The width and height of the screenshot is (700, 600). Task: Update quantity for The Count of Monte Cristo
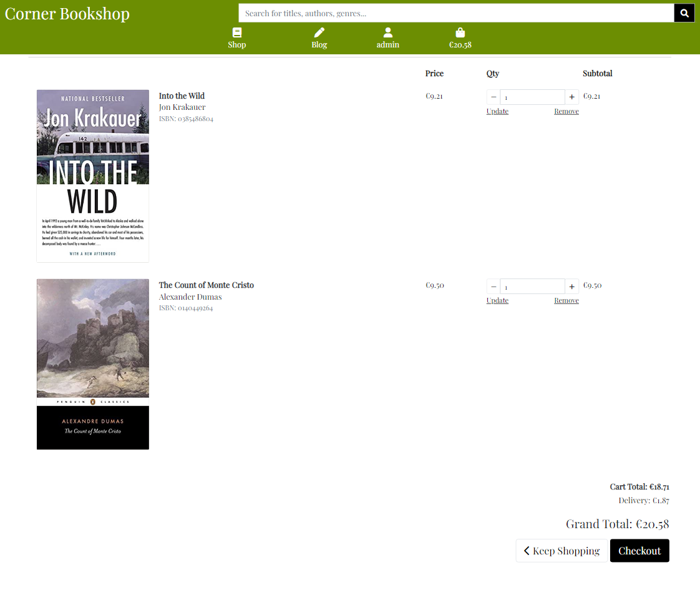497,301
